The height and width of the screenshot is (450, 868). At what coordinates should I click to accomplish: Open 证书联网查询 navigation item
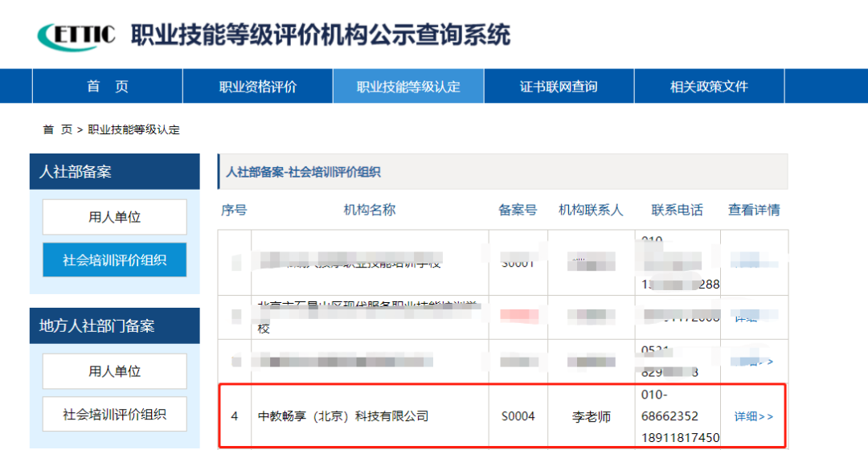point(559,87)
